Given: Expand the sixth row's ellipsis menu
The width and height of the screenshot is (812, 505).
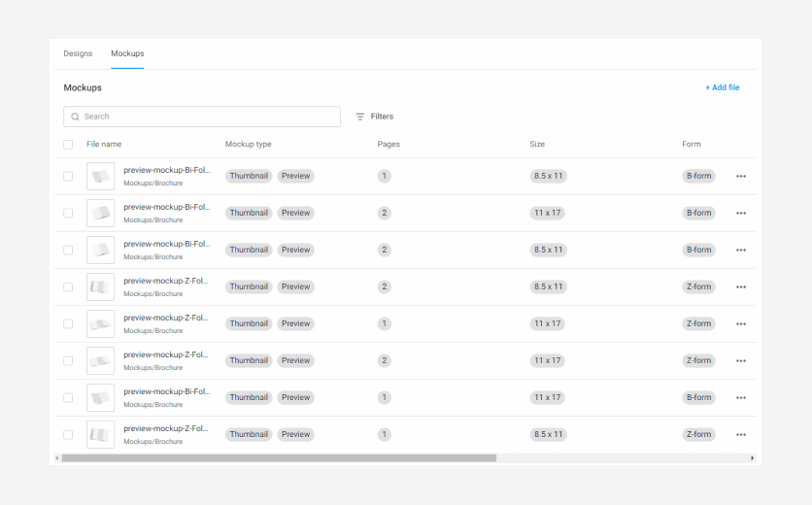Looking at the screenshot, I should point(741,361).
